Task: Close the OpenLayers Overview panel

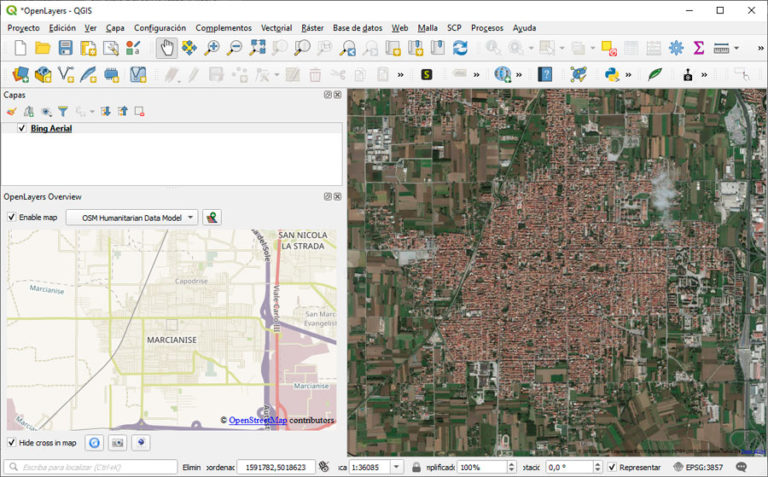Action: [337, 196]
